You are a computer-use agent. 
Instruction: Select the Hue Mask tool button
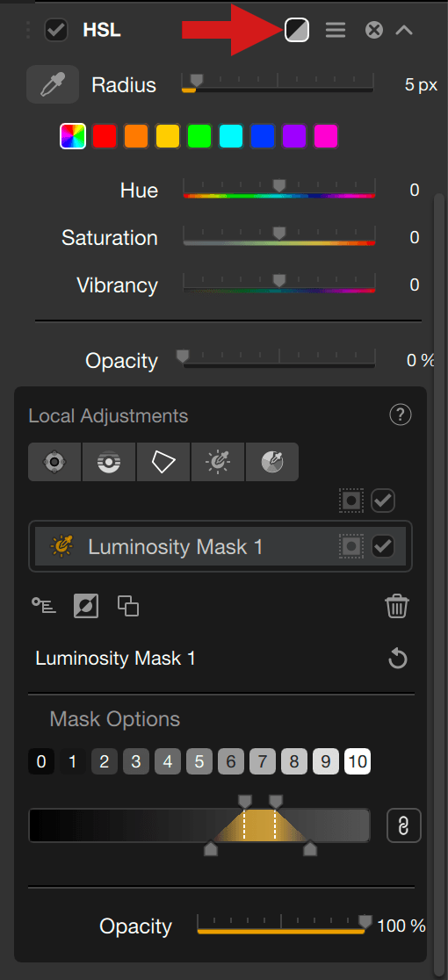pyautogui.click(x=272, y=462)
